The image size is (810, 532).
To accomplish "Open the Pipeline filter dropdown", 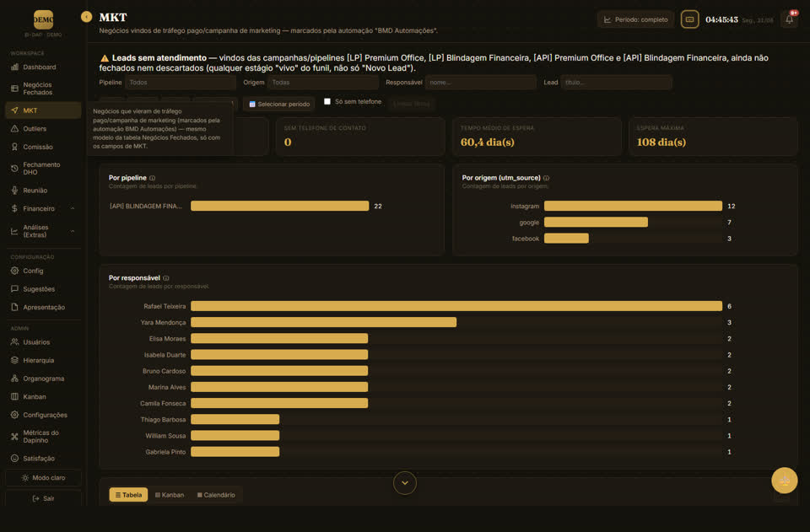I will [x=181, y=83].
